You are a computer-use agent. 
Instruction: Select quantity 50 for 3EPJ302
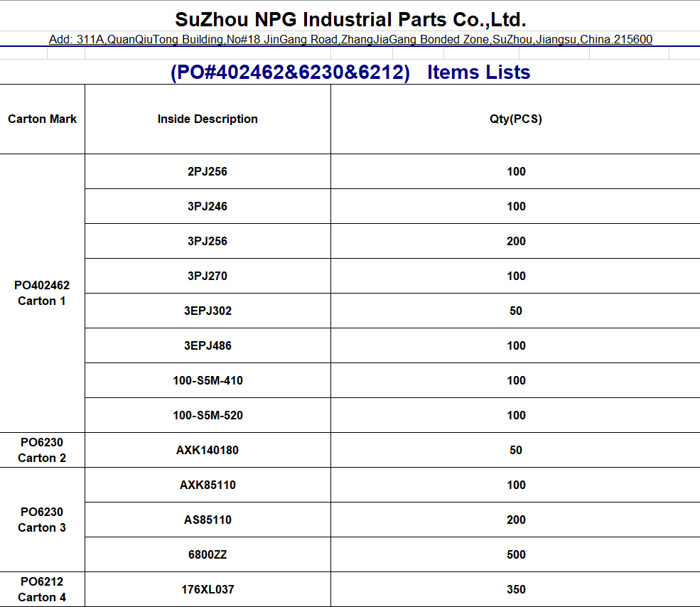516,311
